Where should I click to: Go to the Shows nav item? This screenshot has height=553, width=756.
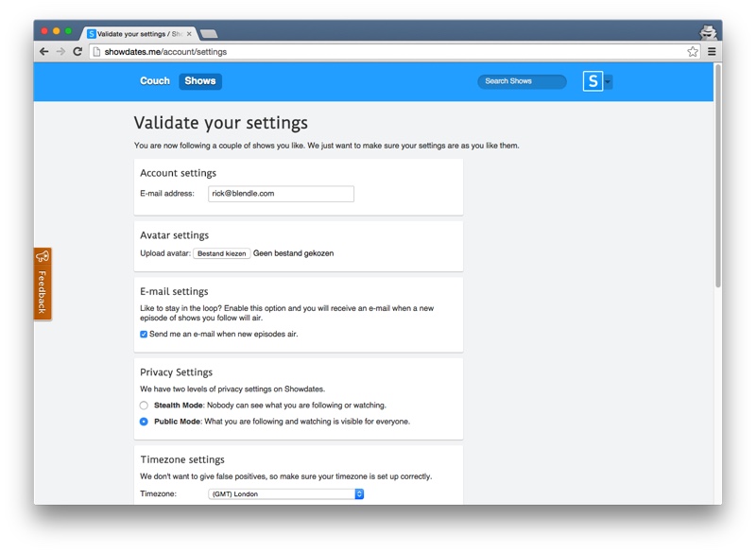(200, 81)
